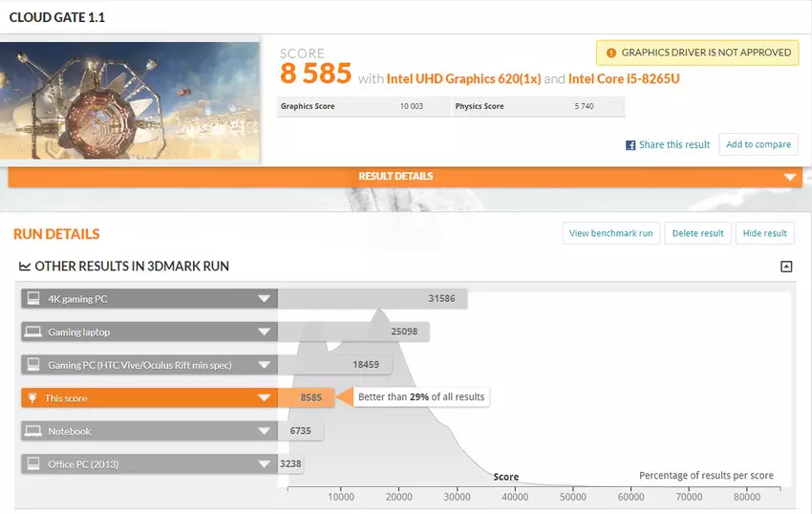Click the Cloud Gate benchmark thumbnail image
Image resolution: width=812 pixels, height=514 pixels.
point(130,100)
